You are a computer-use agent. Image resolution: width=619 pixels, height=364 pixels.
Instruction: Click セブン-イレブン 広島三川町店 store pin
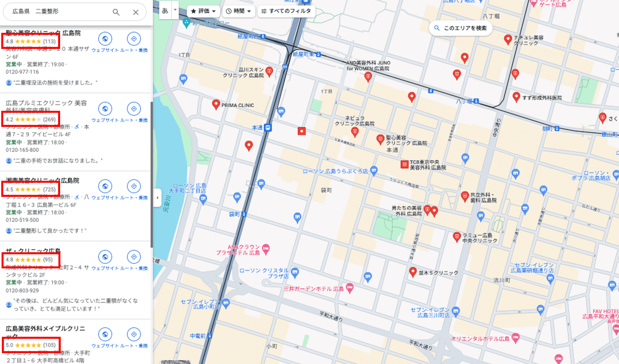pyautogui.click(x=456, y=311)
